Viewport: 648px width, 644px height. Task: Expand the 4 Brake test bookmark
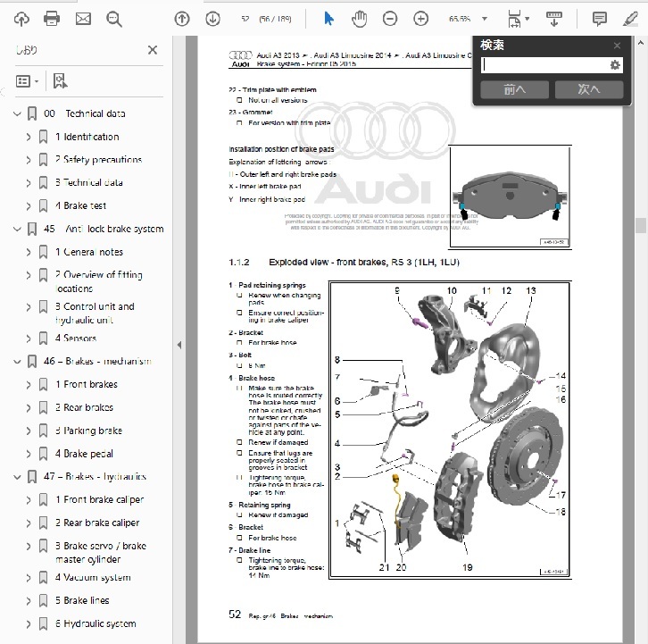point(29,205)
